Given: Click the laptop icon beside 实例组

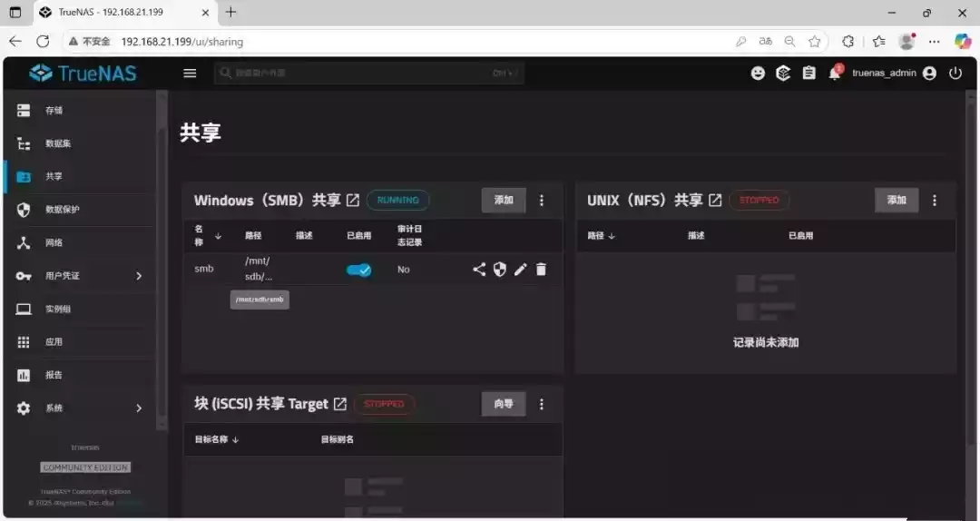Looking at the screenshot, I should pyautogui.click(x=23, y=309).
